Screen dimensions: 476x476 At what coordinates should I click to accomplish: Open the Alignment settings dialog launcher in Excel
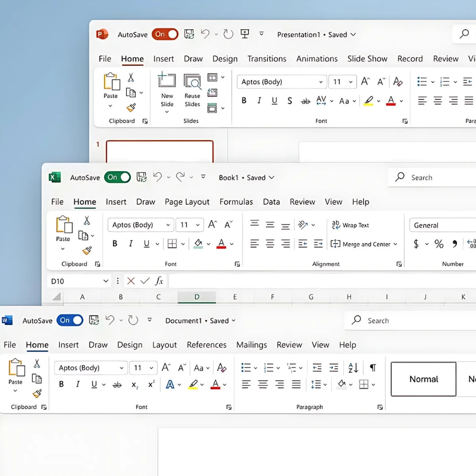point(399,264)
